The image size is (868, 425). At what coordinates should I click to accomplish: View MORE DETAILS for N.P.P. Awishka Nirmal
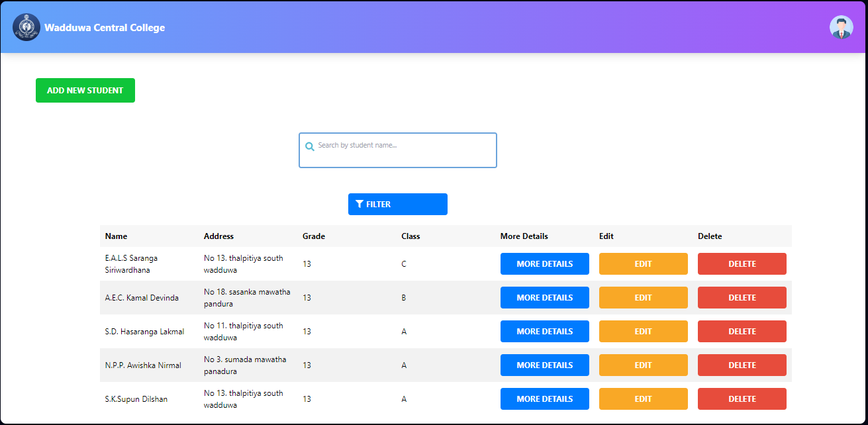click(544, 365)
